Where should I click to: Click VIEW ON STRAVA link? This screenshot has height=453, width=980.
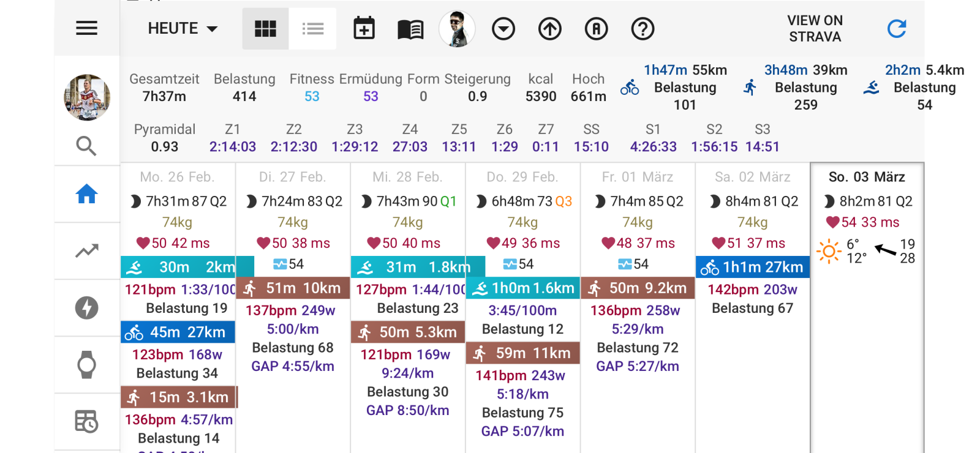coord(815,29)
